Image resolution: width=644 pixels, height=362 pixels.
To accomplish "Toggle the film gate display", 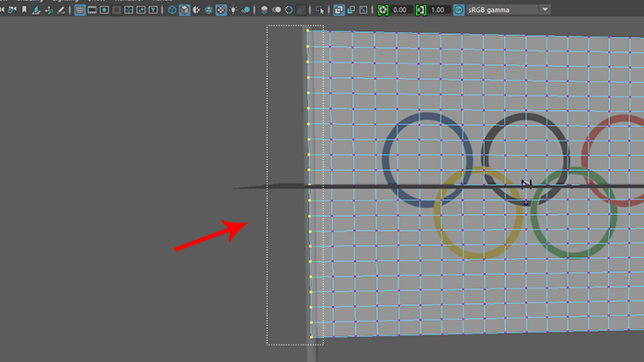I will [92, 10].
